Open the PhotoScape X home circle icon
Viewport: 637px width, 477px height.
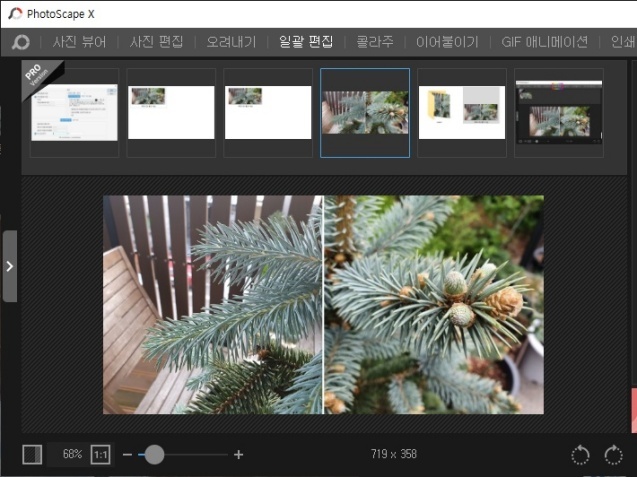[x=21, y=42]
